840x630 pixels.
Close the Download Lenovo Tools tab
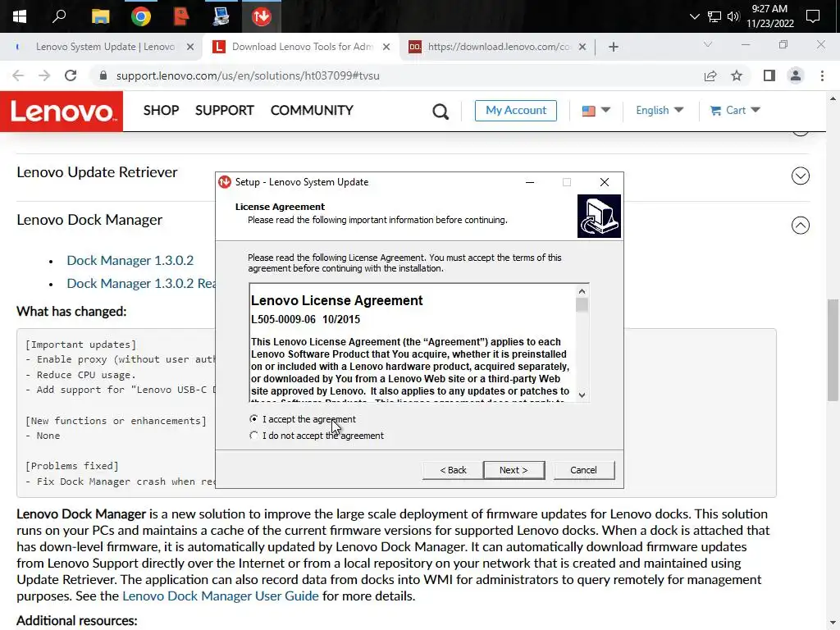[386, 47]
